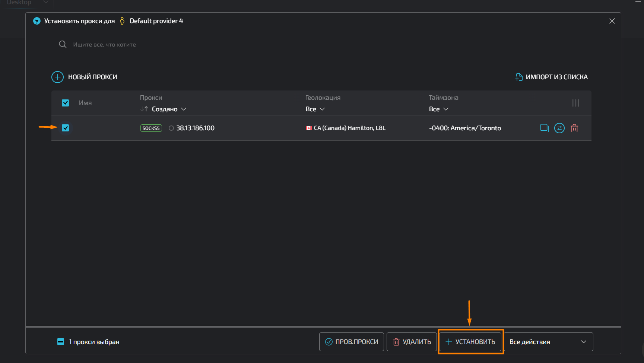
Task: Click the УСТАНОВИТЬ button
Action: (470, 342)
